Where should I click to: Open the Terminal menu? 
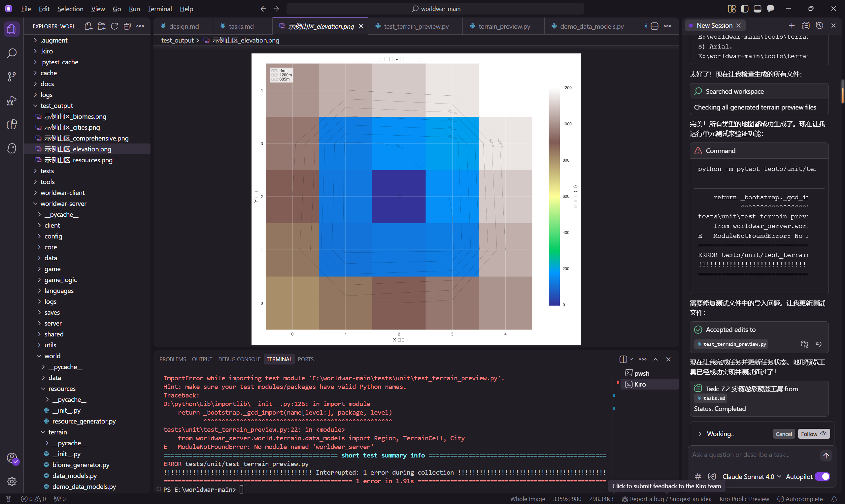(x=160, y=9)
